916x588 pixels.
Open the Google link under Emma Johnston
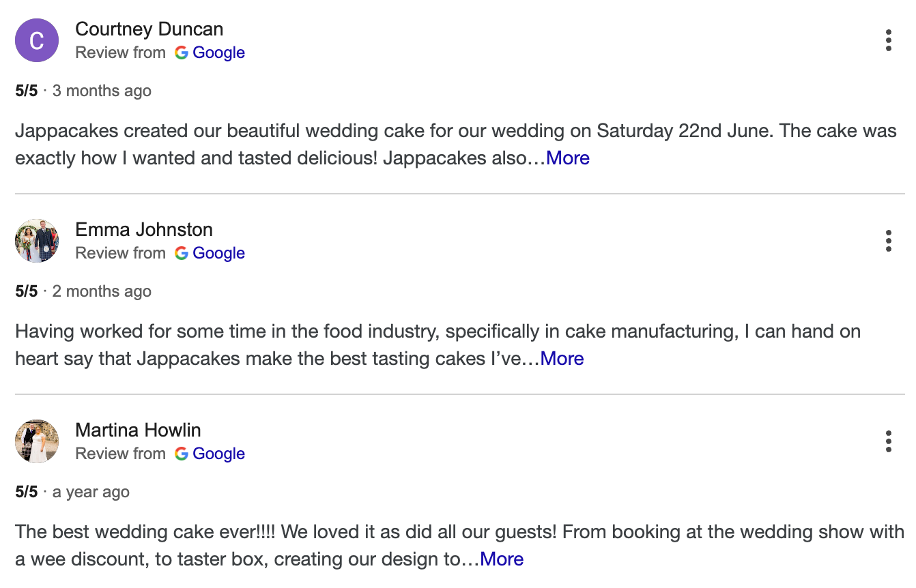[x=219, y=253]
